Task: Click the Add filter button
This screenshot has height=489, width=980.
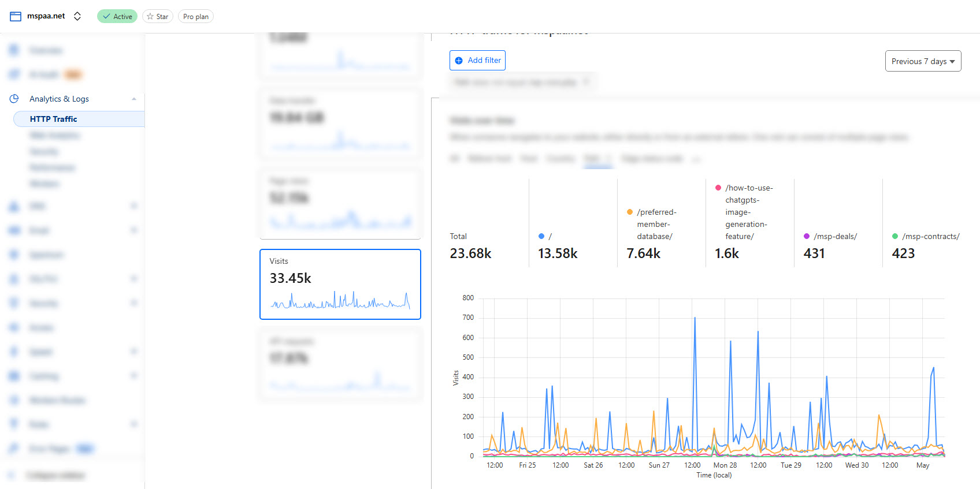Action: pos(477,61)
